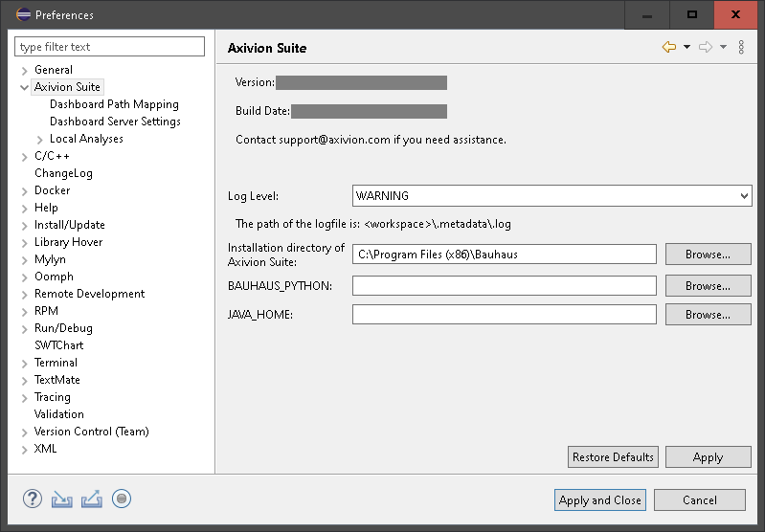The image size is (765, 532).
Task: Select Dashboard Server Settings page
Action: [115, 122]
